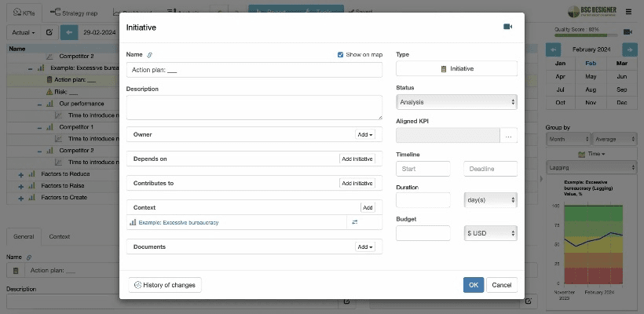This screenshot has width=644, height=314.
Task: Open the Documents Add dropdown
Action: (365, 246)
